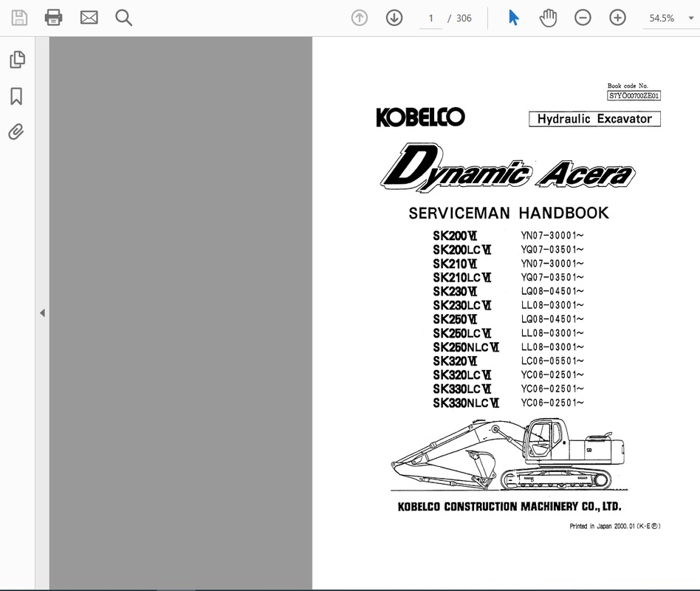Click the KOBELCO logo on page
The width and height of the screenshot is (700, 591).
[421, 117]
